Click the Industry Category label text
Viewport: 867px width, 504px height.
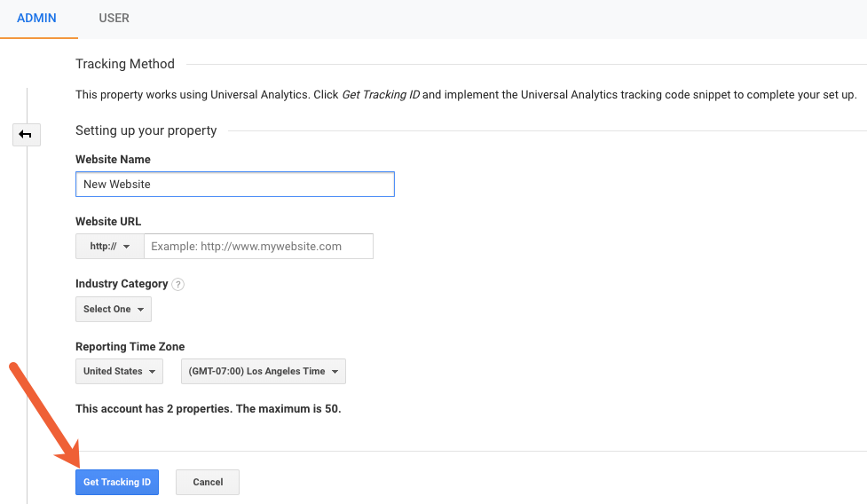click(x=122, y=284)
